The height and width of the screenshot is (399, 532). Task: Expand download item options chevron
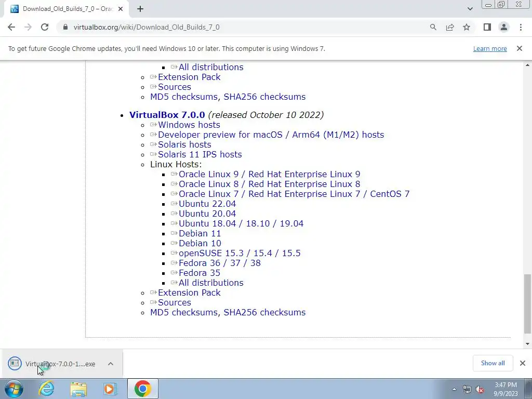pos(111,364)
